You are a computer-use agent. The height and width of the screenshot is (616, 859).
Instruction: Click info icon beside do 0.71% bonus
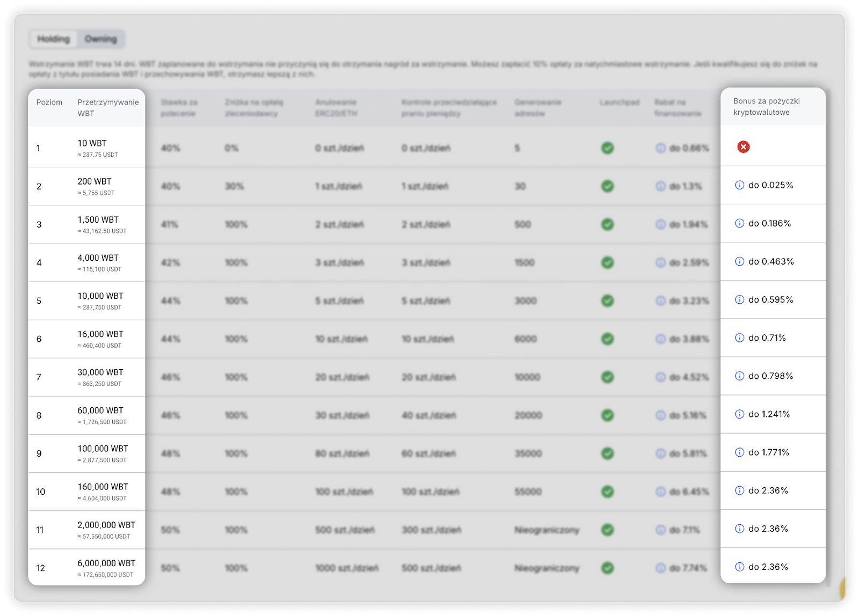click(x=739, y=338)
